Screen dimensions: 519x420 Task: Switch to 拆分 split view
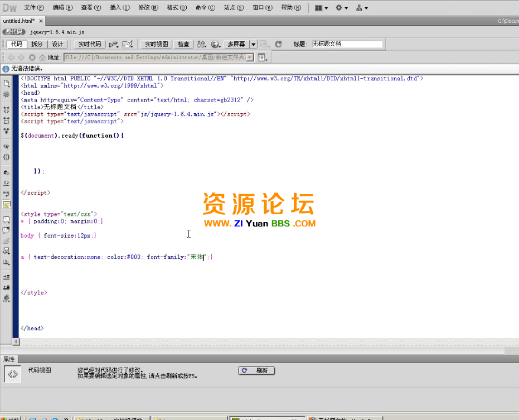[x=37, y=44]
